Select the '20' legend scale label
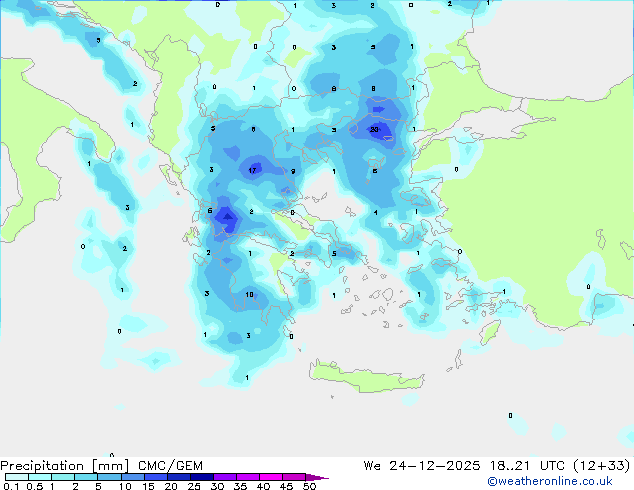The height and width of the screenshot is (490, 634). 171,486
